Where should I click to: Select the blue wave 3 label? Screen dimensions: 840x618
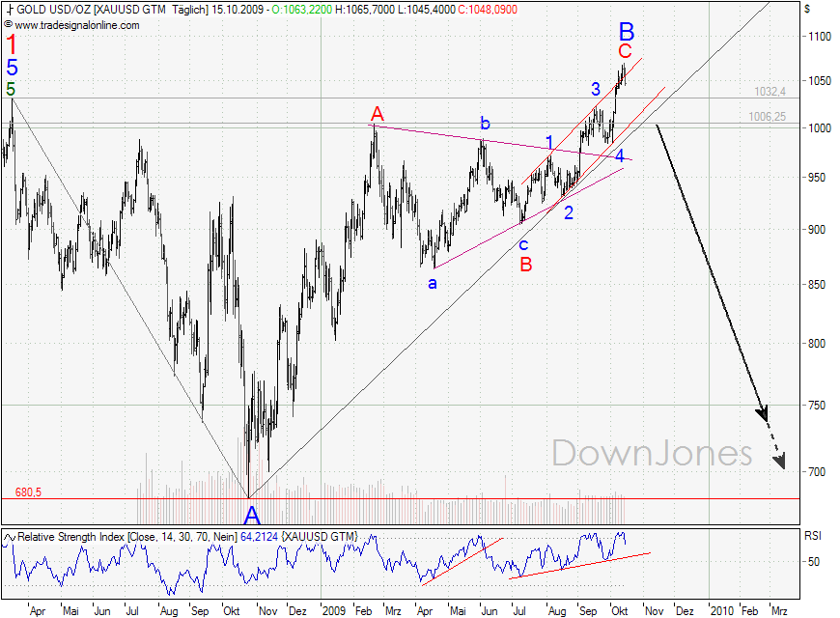click(596, 89)
